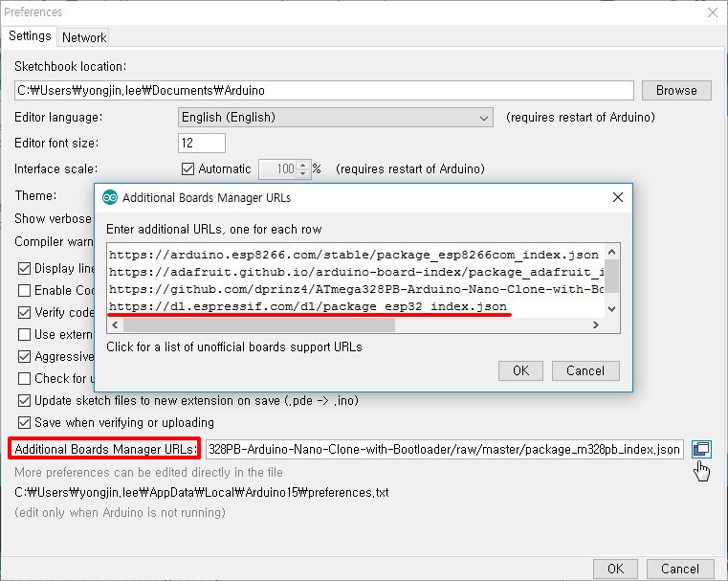Open the Additional Boards Manager URLs editor icon
Image resolution: width=728 pixels, height=581 pixels.
(x=701, y=449)
